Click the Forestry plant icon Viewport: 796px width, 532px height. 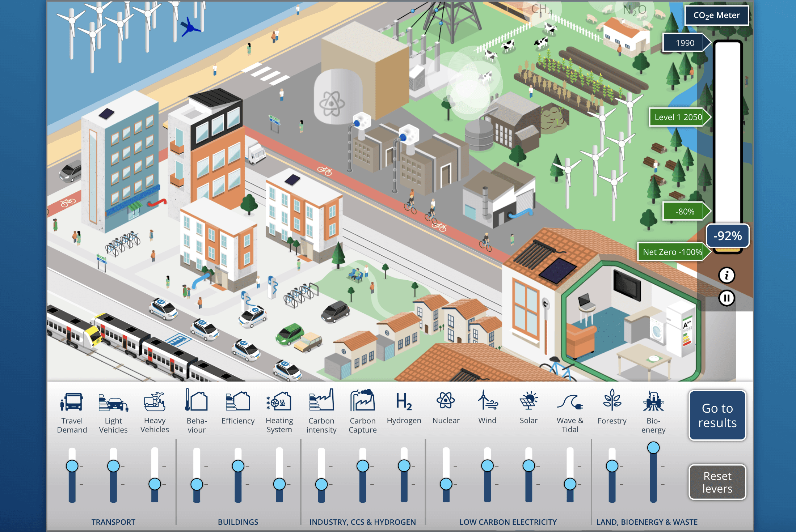coord(612,401)
